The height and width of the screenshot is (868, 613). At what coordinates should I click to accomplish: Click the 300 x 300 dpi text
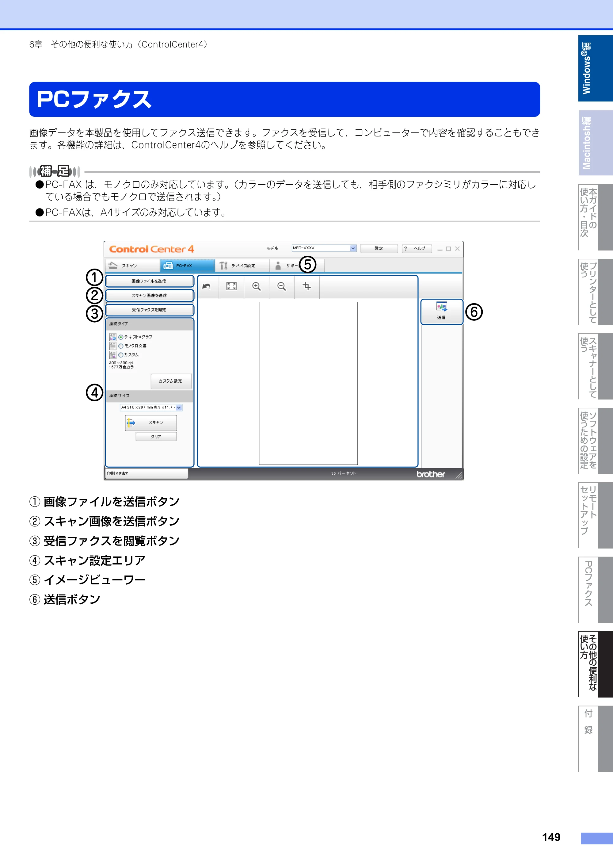coord(121,363)
